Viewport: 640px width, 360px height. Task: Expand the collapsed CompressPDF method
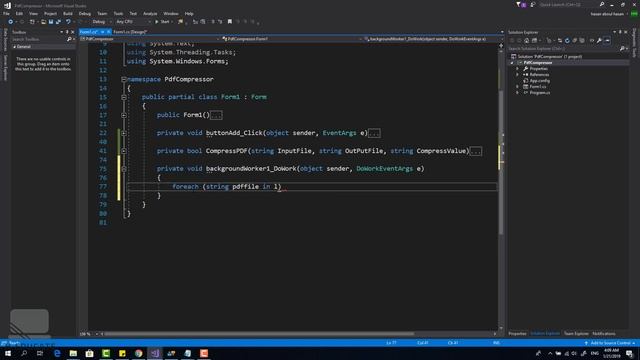124,151
